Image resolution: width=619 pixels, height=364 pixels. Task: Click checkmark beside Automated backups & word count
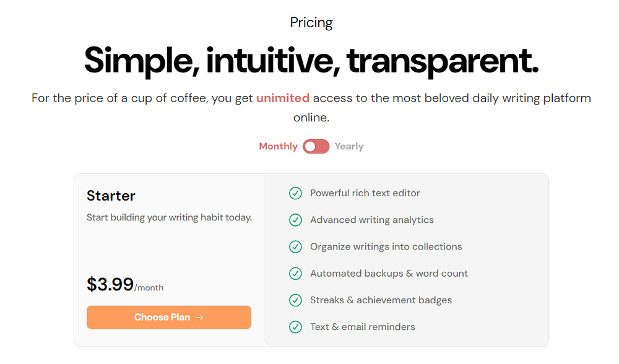coord(295,273)
